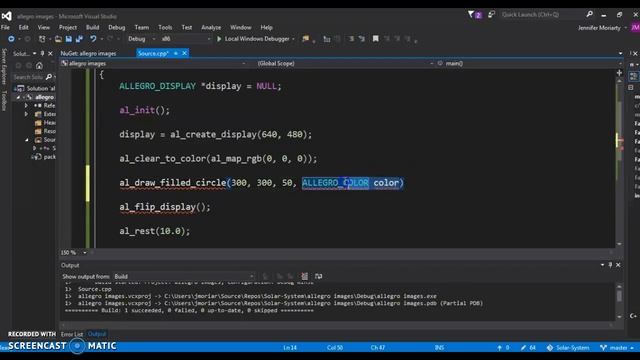Close the Solution Explorer panel

point(50,53)
